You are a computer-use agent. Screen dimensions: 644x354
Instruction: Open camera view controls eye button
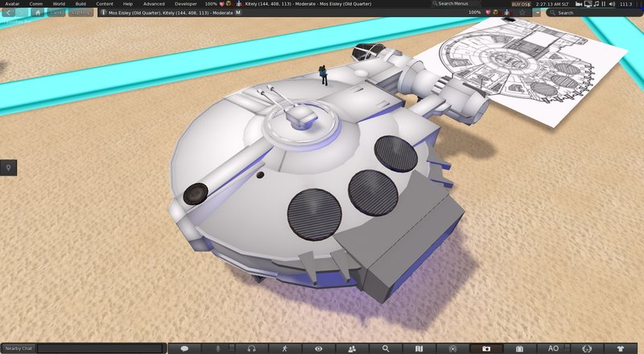click(x=318, y=348)
